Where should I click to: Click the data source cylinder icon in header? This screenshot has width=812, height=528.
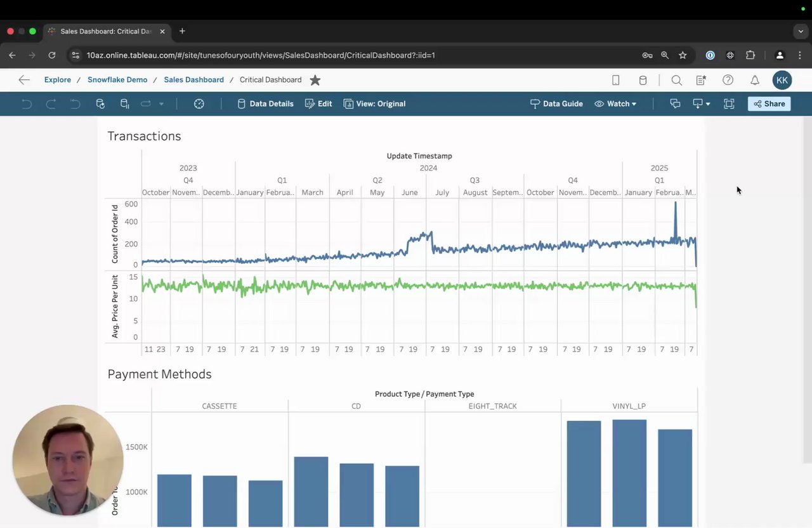tap(643, 80)
